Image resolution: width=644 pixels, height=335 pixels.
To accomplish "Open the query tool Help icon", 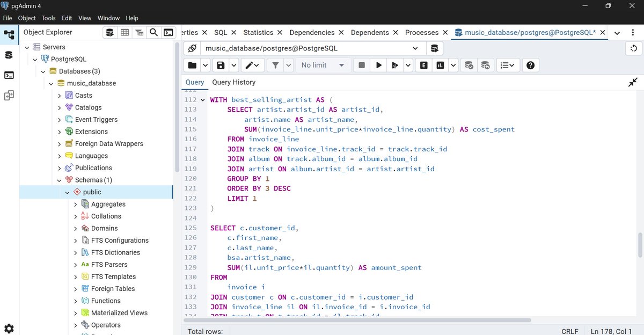I will [x=530, y=65].
